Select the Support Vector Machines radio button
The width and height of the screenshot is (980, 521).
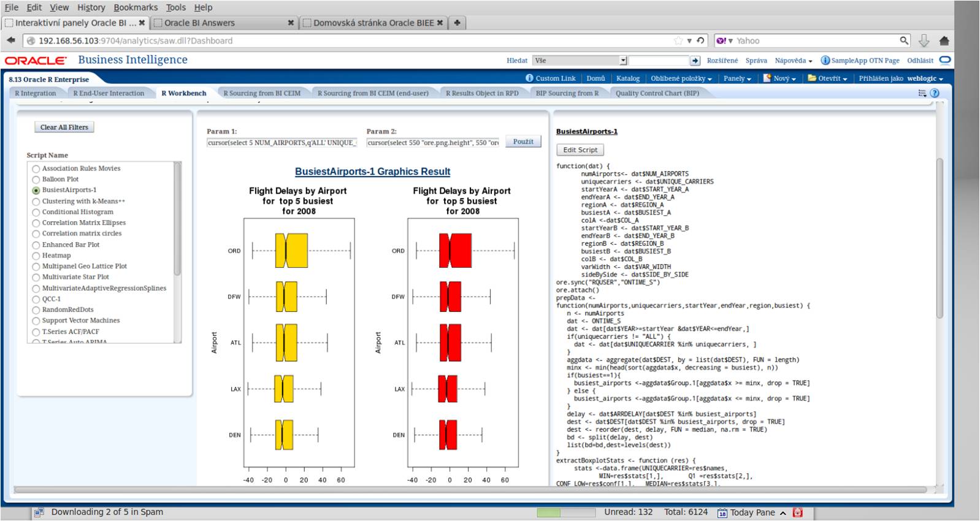[x=36, y=321]
